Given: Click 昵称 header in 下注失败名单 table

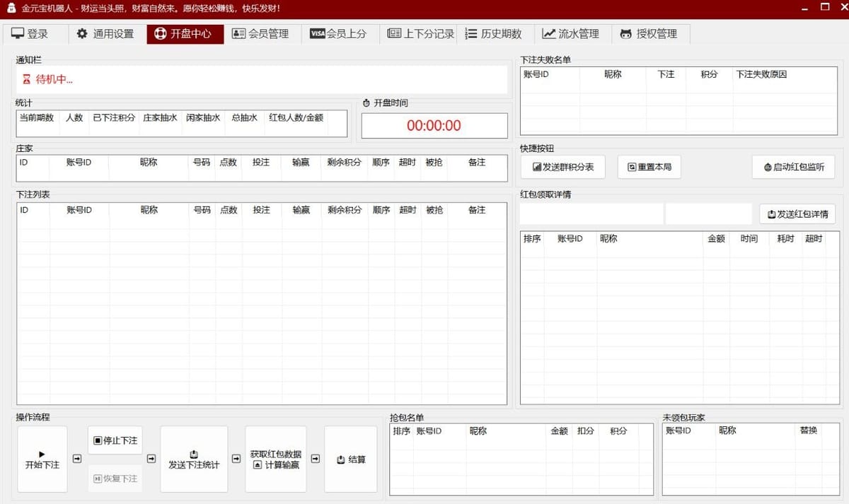Looking at the screenshot, I should [x=613, y=74].
